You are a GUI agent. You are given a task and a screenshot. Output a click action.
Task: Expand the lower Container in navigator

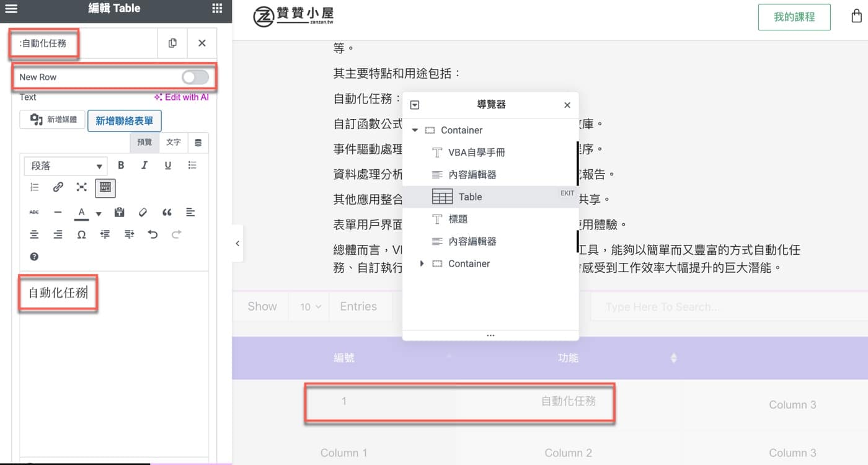tap(422, 263)
